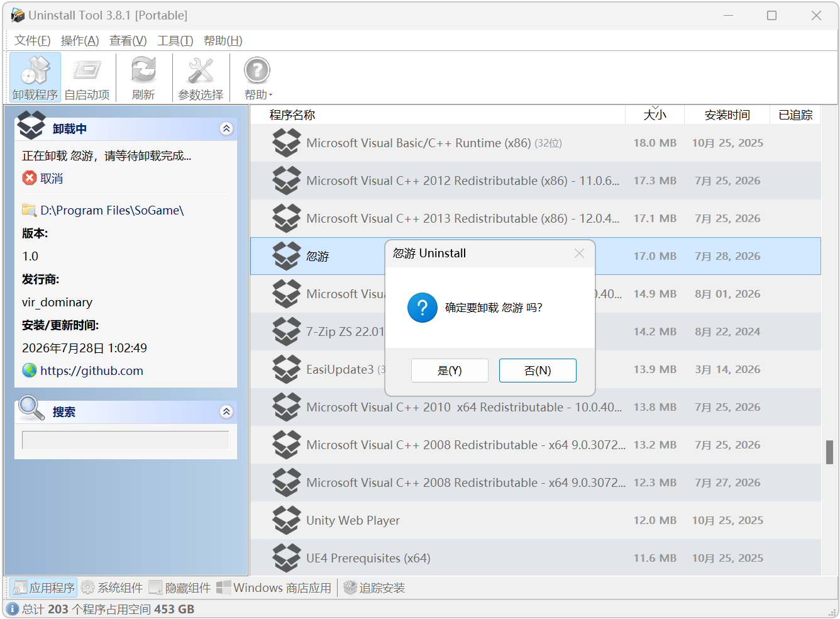840x619 pixels.
Task: Maximize the Uninstall Tool window
Action: click(771, 15)
